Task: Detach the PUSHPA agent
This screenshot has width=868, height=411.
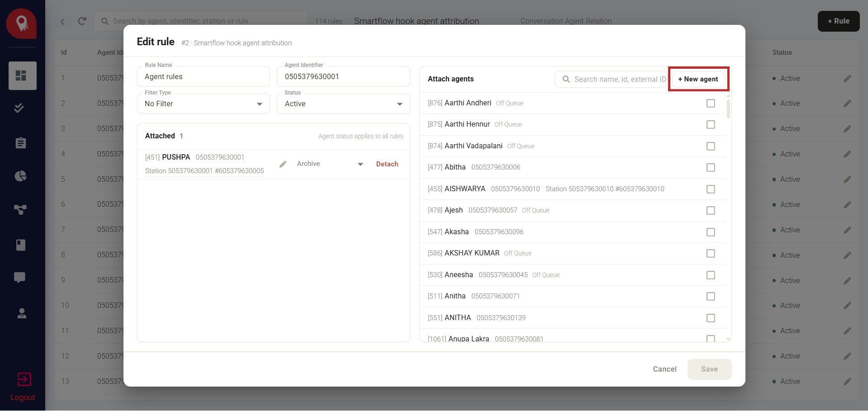Action: click(387, 164)
